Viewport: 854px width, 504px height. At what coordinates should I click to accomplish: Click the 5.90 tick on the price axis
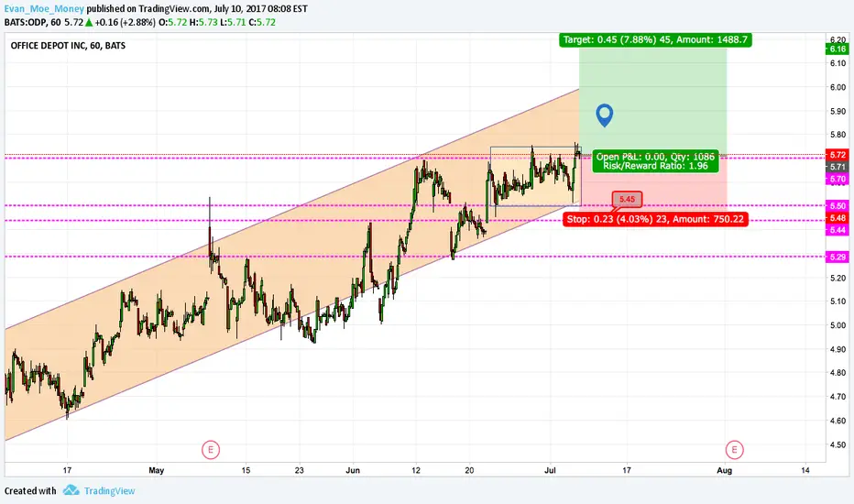pos(838,111)
